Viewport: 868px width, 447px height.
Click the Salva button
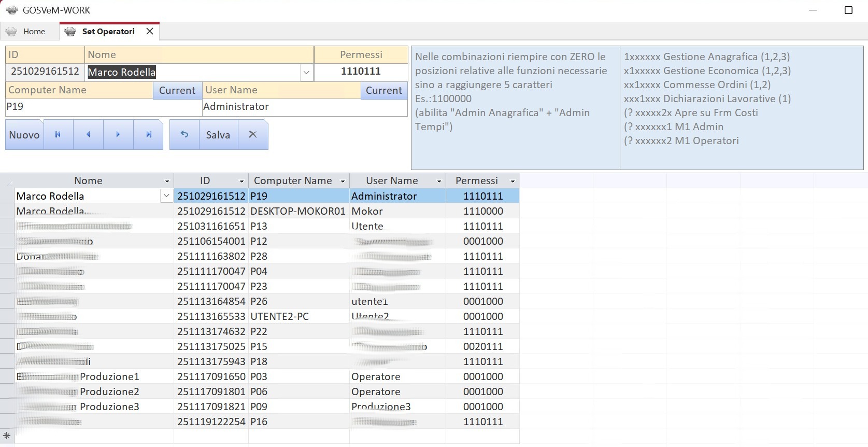coord(218,135)
